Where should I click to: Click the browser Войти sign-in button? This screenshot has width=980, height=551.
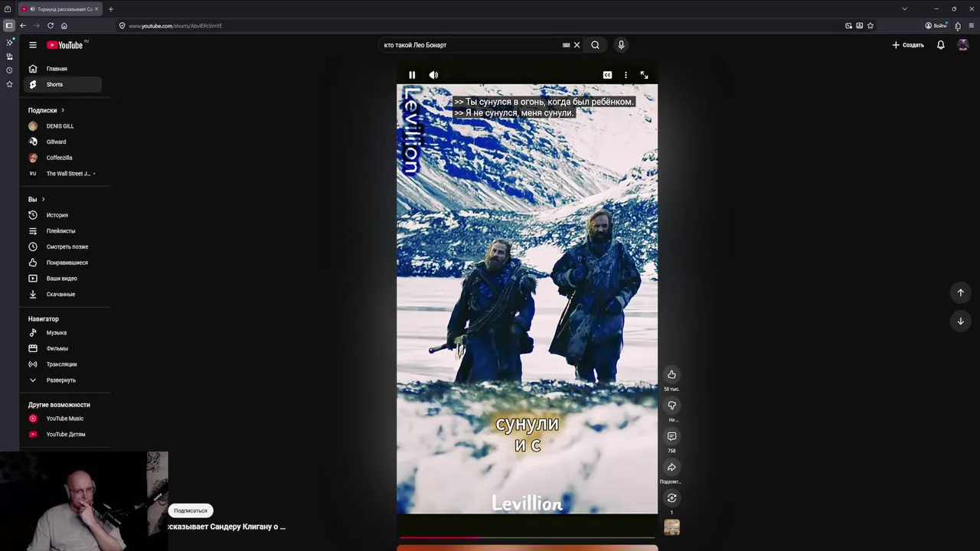pyautogui.click(x=936, y=25)
